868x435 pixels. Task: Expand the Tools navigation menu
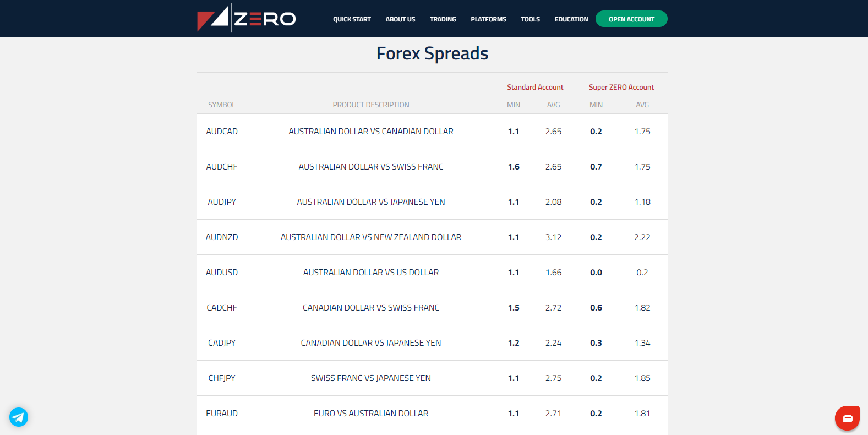click(x=530, y=19)
